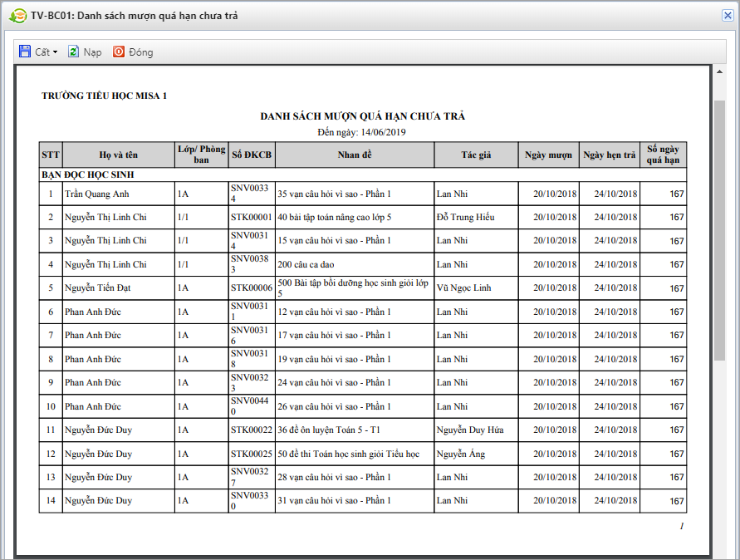Select the name Trần Quang Anh
This screenshot has height=560, width=740.
[x=96, y=194]
